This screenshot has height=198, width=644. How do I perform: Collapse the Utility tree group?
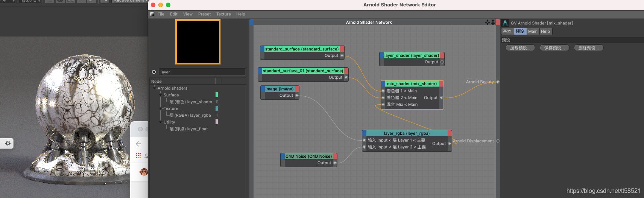pyautogui.click(x=161, y=122)
